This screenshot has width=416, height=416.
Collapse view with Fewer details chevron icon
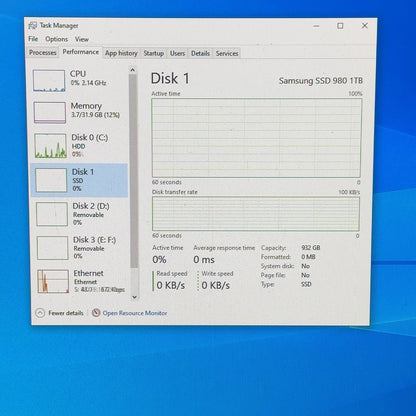[40, 313]
